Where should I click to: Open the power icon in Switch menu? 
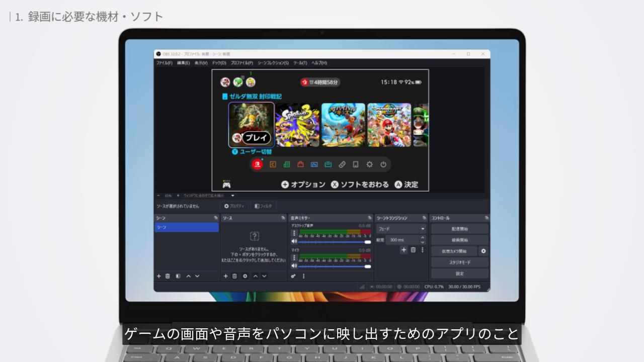383,164
